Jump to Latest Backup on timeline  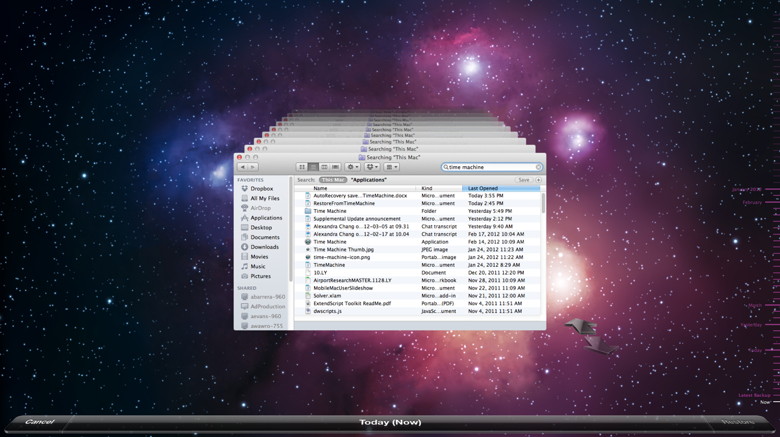click(x=754, y=395)
